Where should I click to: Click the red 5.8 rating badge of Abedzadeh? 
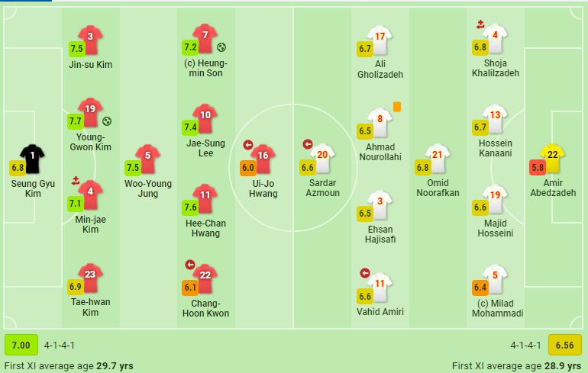click(x=538, y=166)
